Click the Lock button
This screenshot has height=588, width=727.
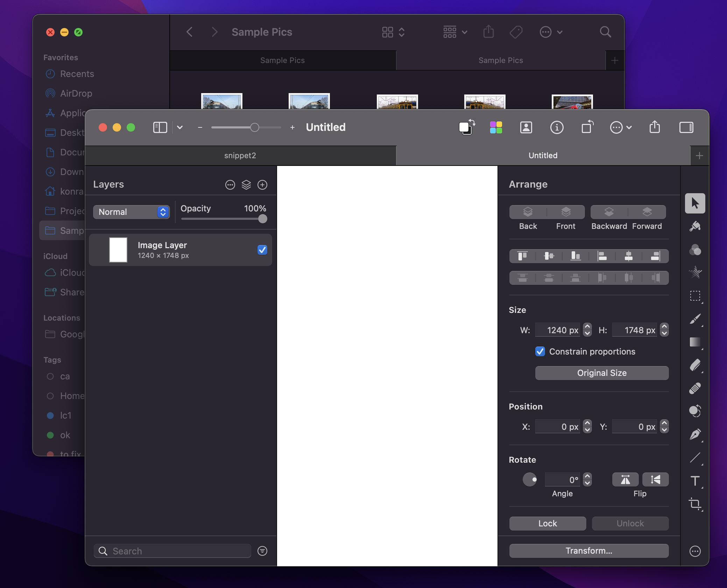coord(547,523)
